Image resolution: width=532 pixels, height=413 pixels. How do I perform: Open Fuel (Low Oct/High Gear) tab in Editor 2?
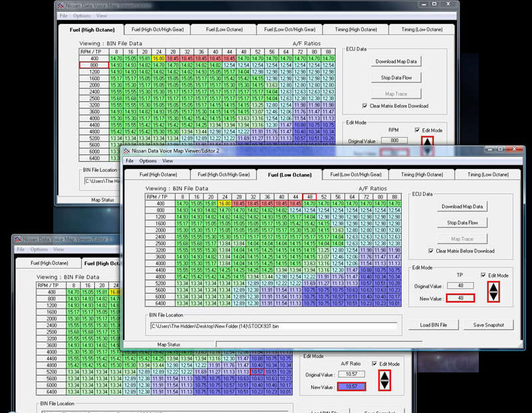356,174
